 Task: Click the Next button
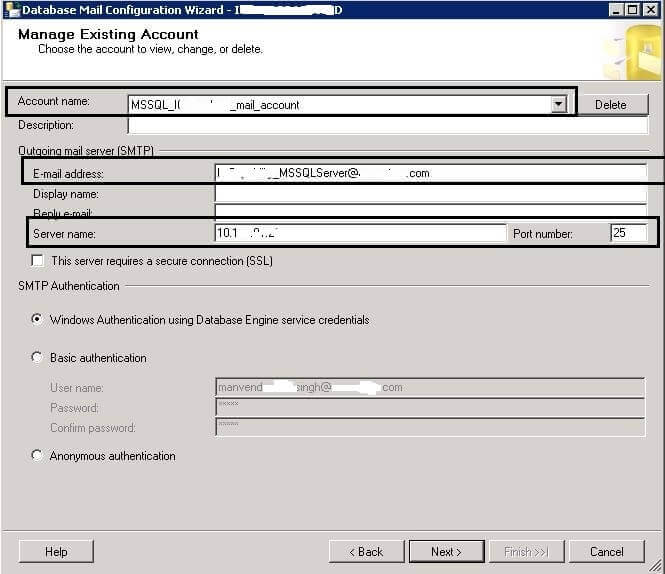[446, 551]
